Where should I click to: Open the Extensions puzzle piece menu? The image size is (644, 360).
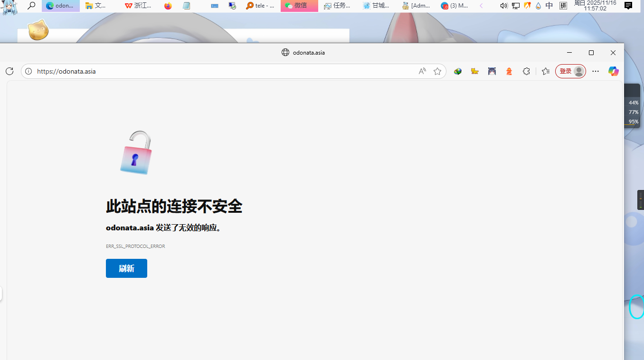click(526, 71)
